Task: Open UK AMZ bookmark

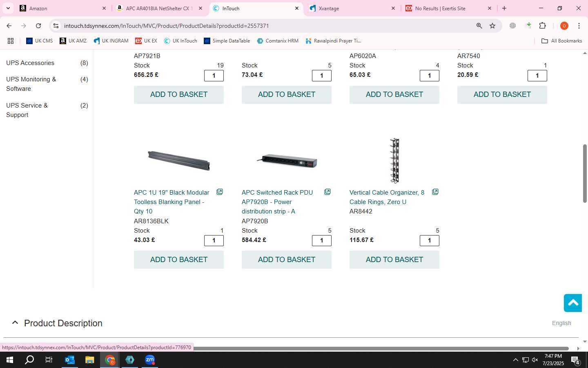Action: tap(73, 41)
